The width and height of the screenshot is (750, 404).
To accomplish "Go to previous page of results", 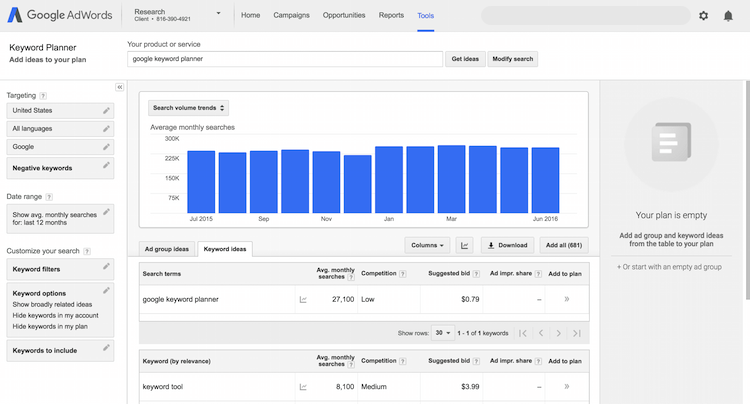I will point(541,333).
